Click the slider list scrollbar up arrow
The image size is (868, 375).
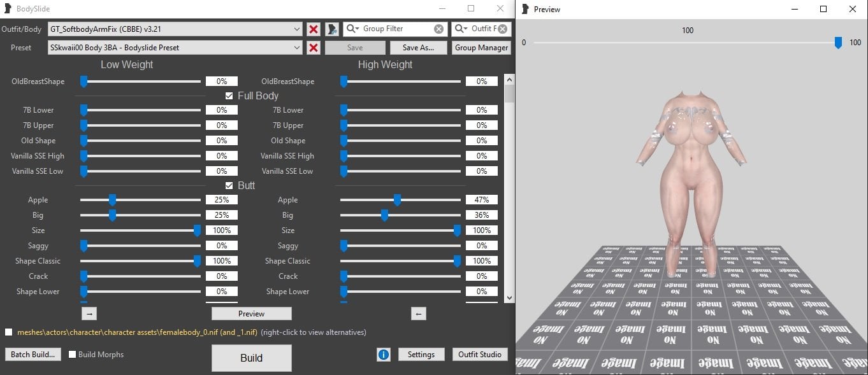(509, 80)
